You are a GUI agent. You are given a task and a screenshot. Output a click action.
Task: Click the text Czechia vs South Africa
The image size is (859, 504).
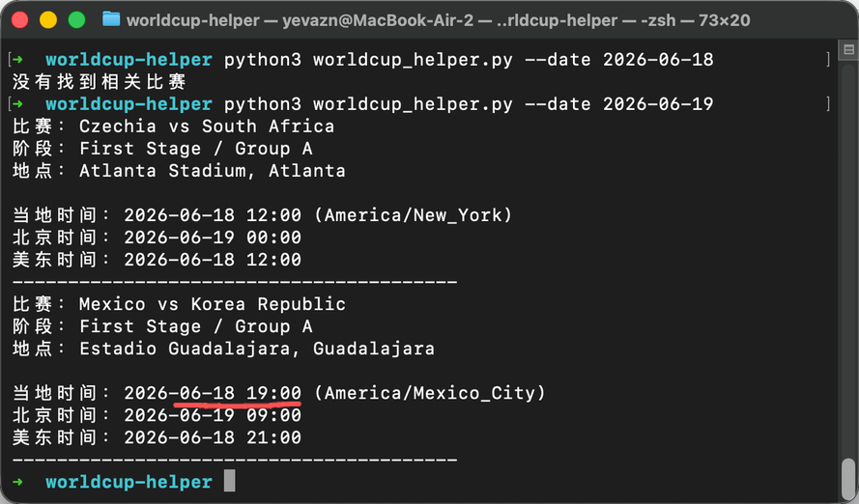click(207, 126)
